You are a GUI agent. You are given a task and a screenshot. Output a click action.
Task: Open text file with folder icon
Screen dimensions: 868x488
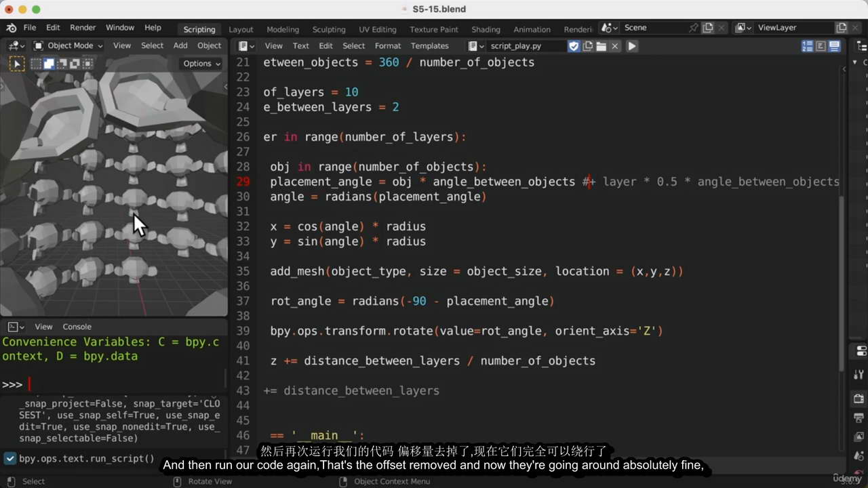point(601,46)
